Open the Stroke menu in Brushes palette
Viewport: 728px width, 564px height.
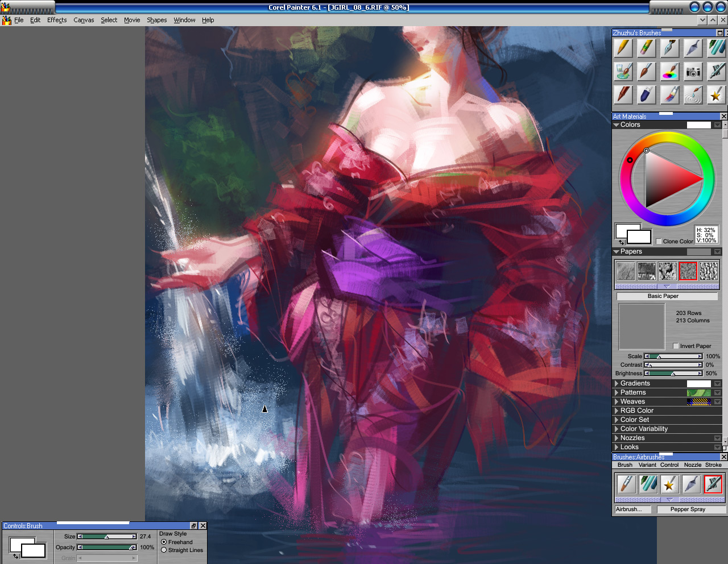(713, 465)
